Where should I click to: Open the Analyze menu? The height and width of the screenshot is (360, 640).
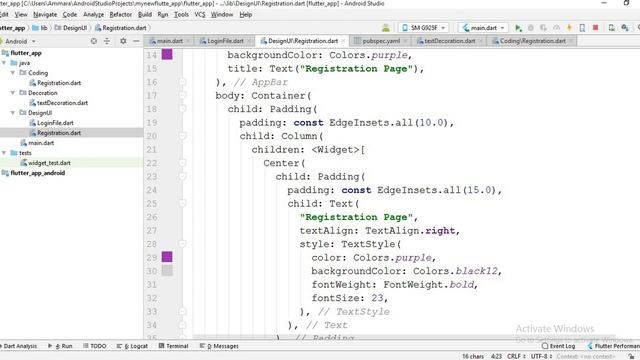(93, 15)
